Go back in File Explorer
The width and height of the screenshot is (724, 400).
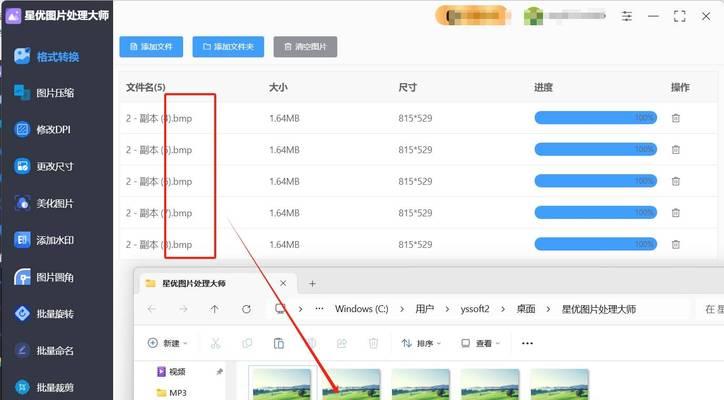tap(152, 309)
